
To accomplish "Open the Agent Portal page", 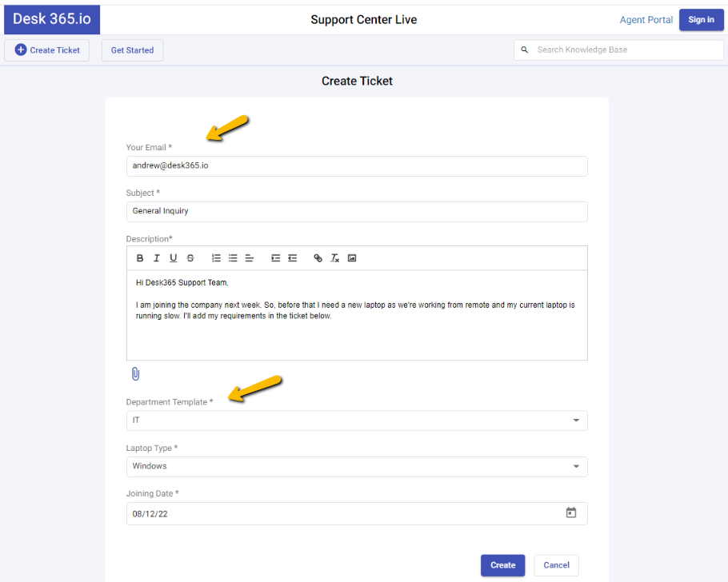I will coord(646,19).
